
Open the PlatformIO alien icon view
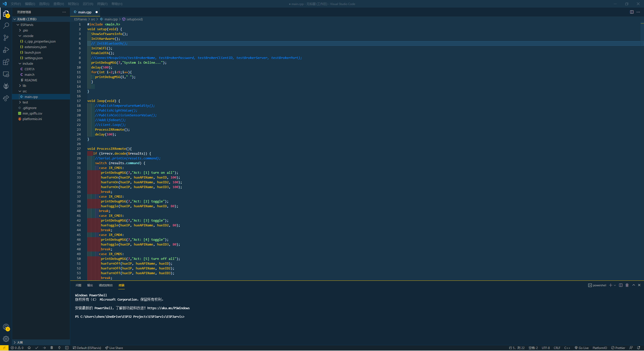6,86
